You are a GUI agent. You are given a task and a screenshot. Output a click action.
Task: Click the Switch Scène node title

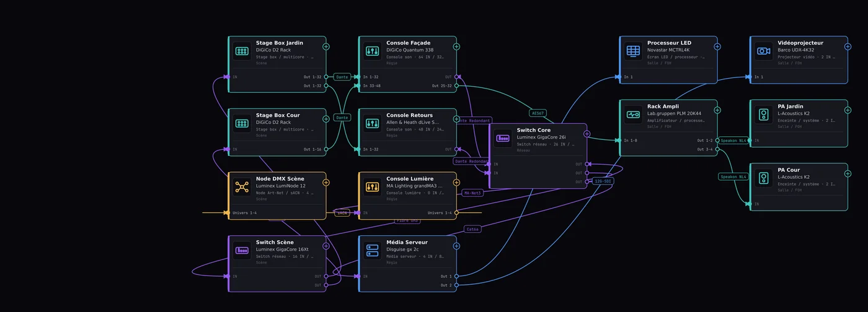(273, 242)
